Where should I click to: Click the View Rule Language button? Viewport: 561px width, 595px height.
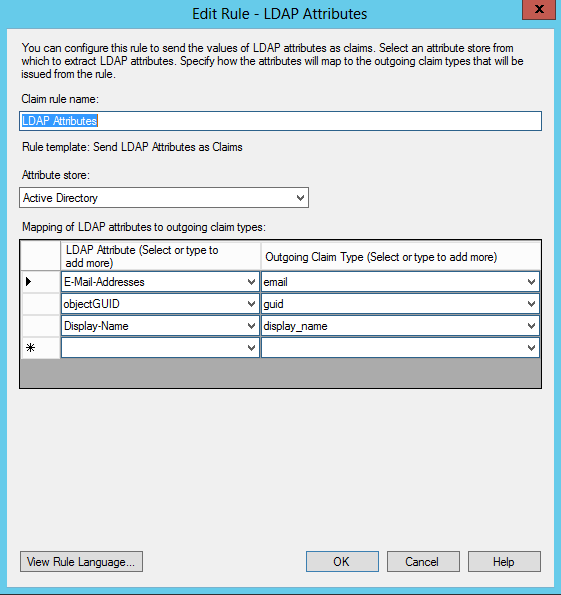tap(81, 562)
